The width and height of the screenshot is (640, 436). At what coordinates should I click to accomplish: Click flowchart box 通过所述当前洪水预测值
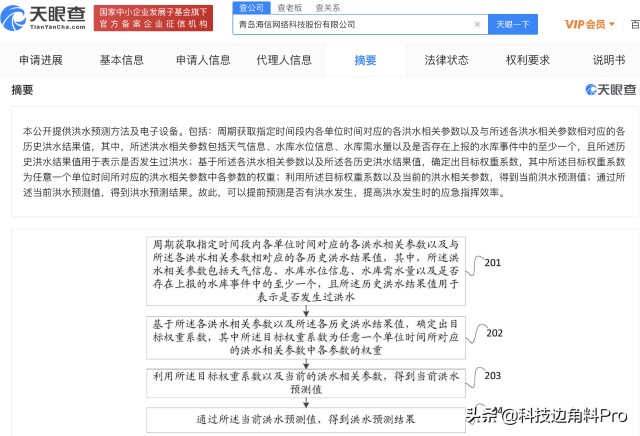[306, 420]
